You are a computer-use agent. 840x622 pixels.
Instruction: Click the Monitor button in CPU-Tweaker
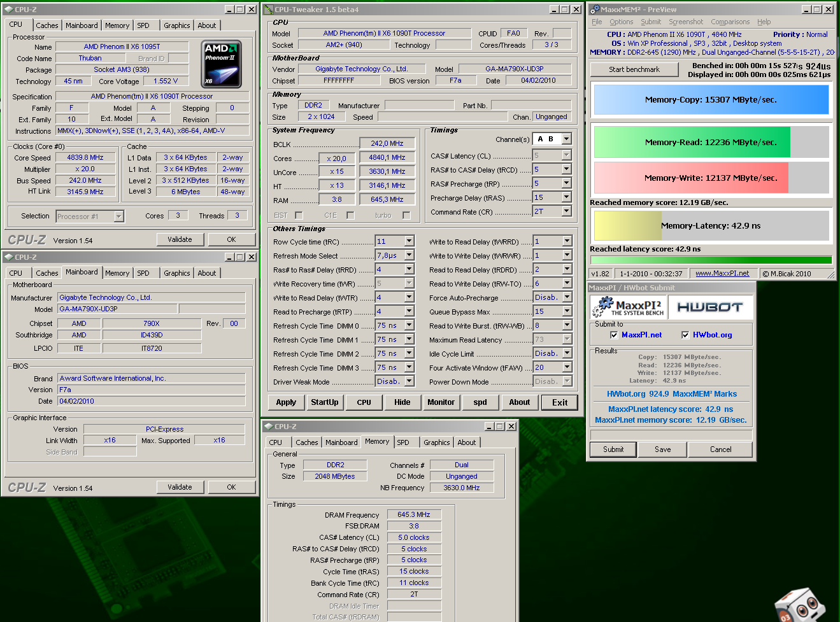[441, 402]
